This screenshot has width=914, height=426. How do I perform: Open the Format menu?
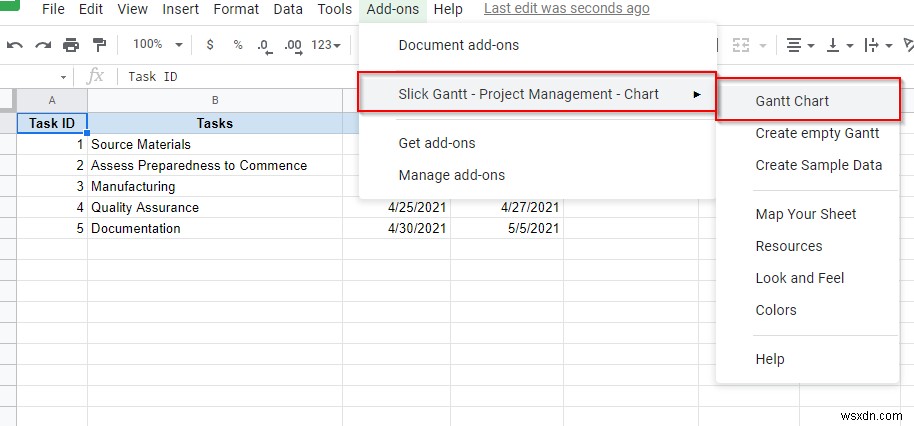pos(236,9)
